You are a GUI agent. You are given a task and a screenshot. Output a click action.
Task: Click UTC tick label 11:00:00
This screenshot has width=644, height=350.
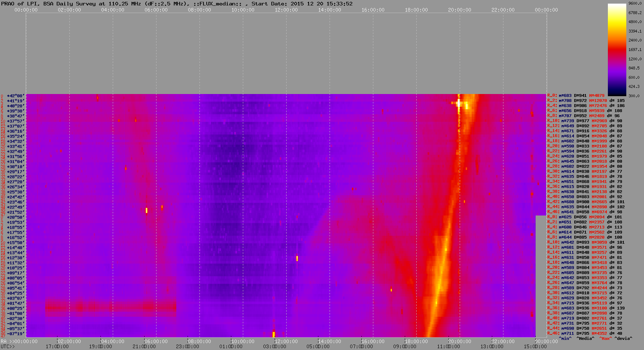448,347
